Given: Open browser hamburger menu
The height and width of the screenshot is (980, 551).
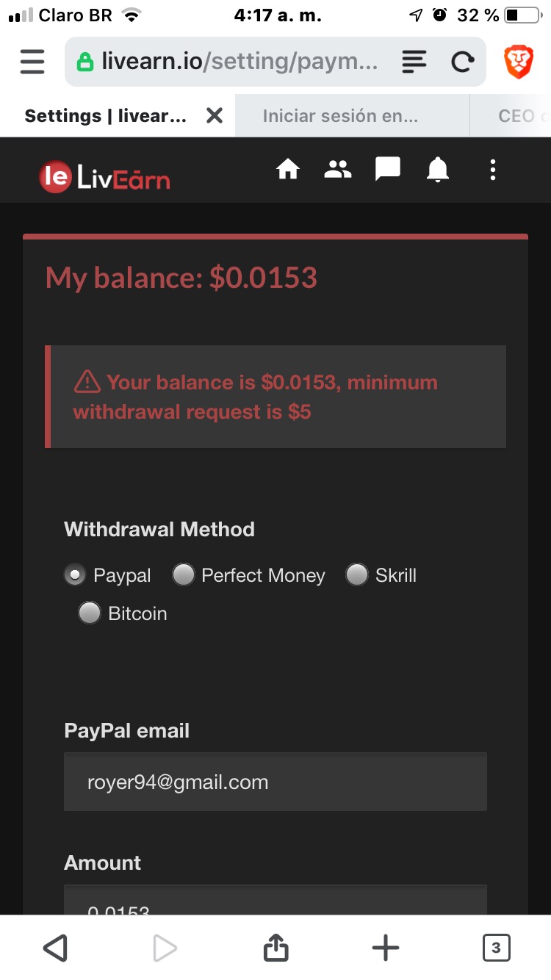Looking at the screenshot, I should pyautogui.click(x=32, y=62).
